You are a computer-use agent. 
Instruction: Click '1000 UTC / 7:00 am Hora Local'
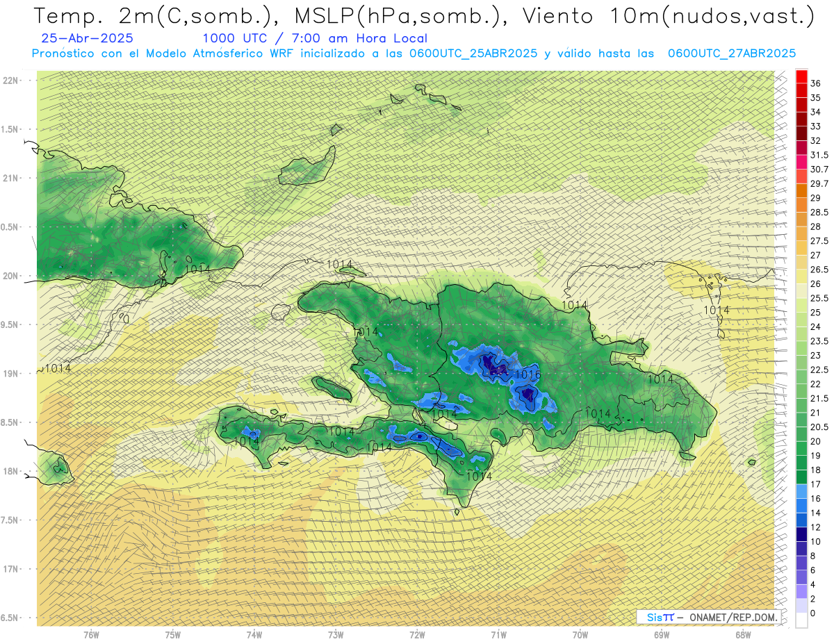click(x=315, y=38)
